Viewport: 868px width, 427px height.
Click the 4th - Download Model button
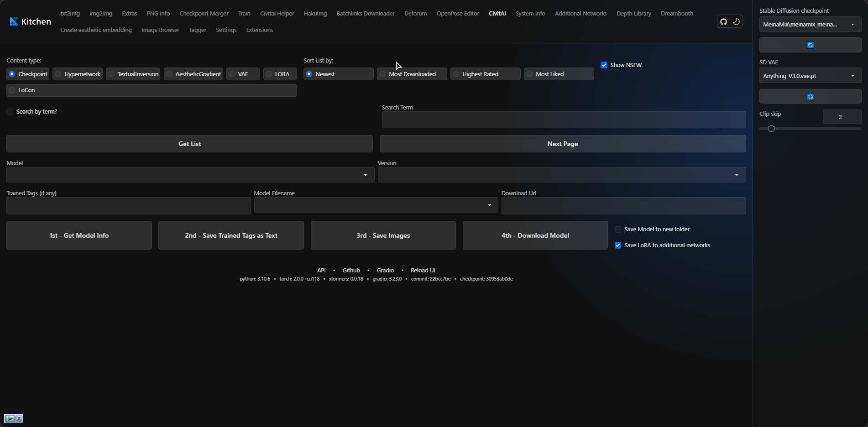pos(534,235)
